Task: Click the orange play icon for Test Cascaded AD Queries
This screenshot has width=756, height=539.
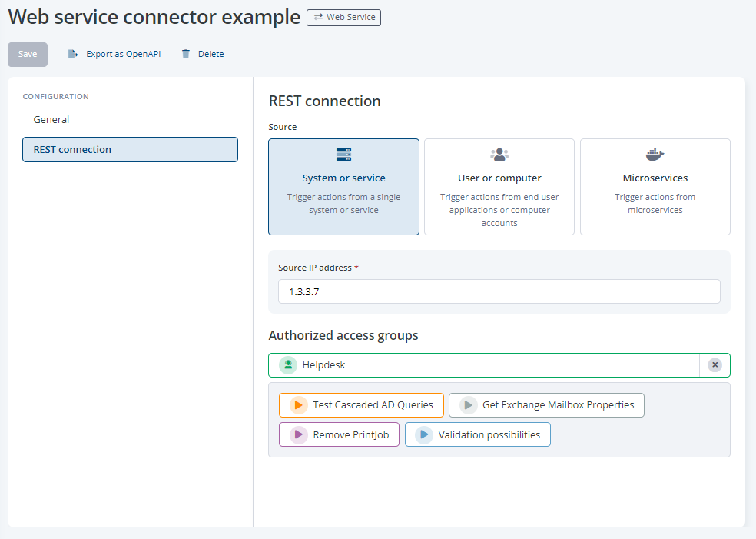Action: [x=298, y=405]
